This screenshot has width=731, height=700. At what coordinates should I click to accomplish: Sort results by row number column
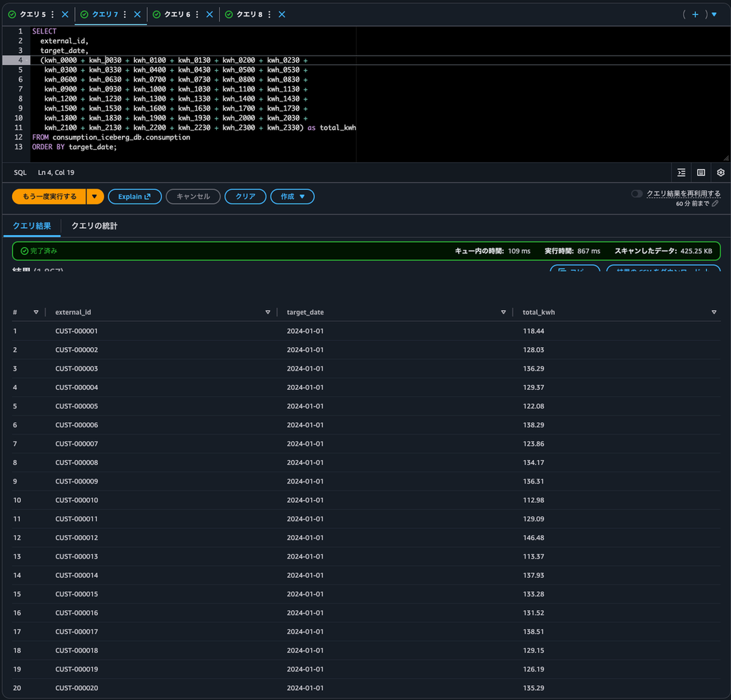click(36, 312)
